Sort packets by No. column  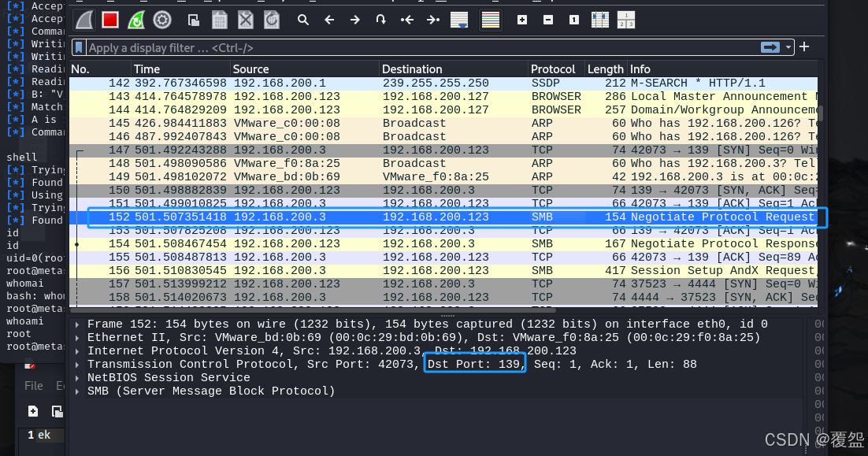click(x=100, y=69)
